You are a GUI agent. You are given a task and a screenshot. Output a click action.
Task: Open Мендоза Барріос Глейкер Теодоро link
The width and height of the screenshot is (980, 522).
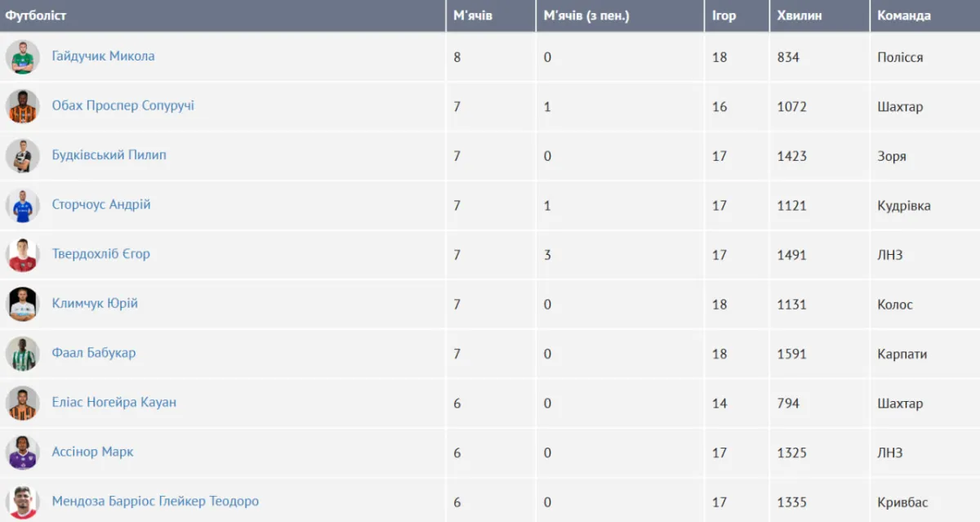click(x=155, y=501)
